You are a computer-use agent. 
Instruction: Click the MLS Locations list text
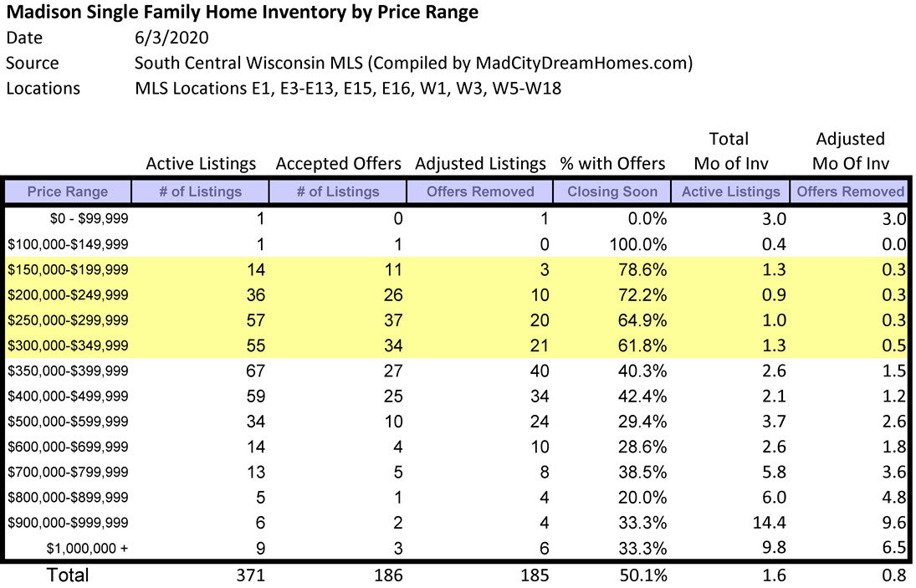(347, 88)
